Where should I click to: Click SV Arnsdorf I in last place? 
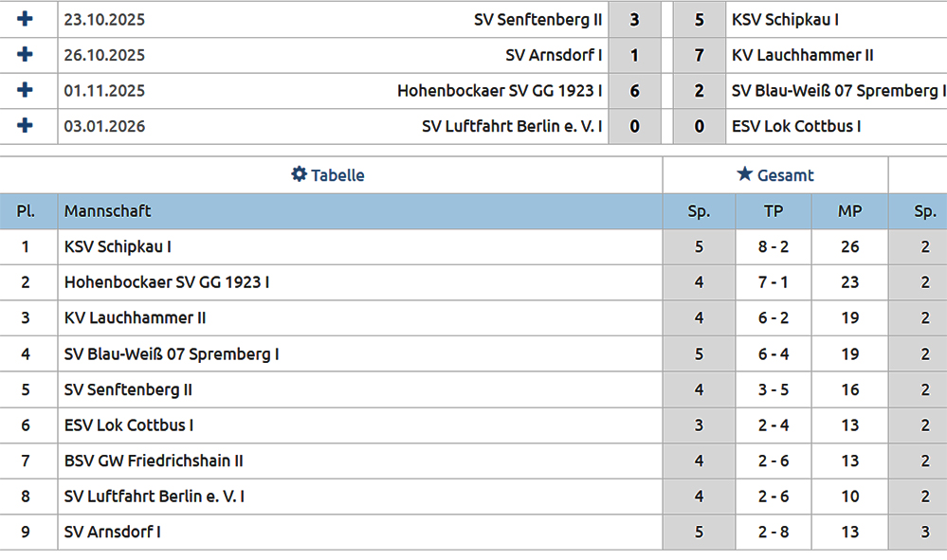[112, 533]
